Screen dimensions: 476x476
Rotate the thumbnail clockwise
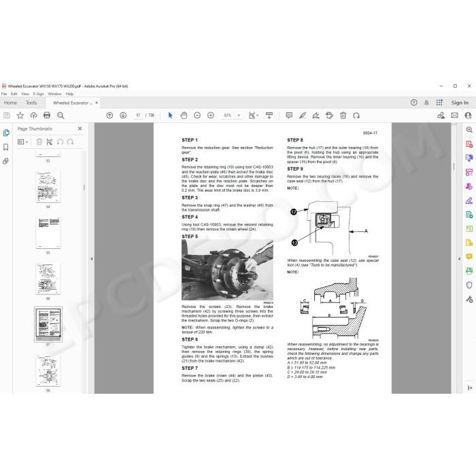pyautogui.click(x=71, y=141)
